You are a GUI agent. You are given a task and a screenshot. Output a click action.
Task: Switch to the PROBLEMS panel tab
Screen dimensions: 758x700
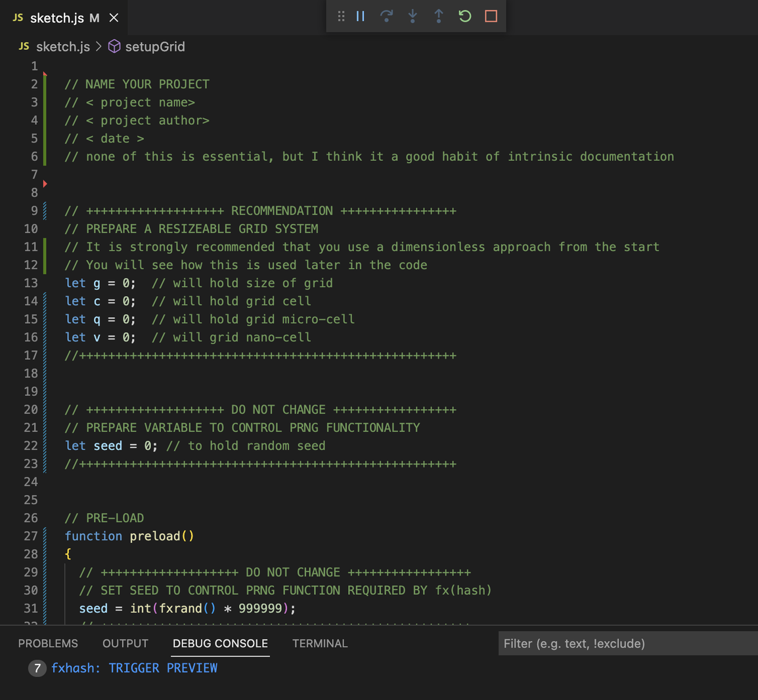pos(48,644)
